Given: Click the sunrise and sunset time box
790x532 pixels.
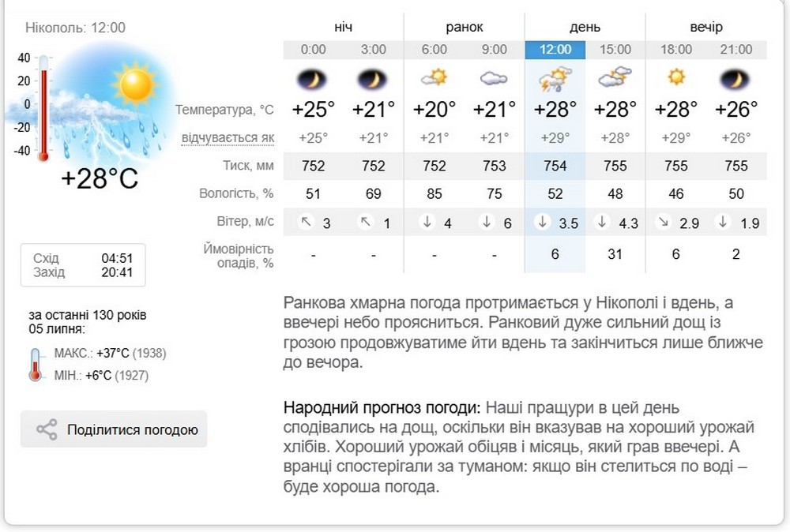Looking at the screenshot, I should tap(83, 264).
